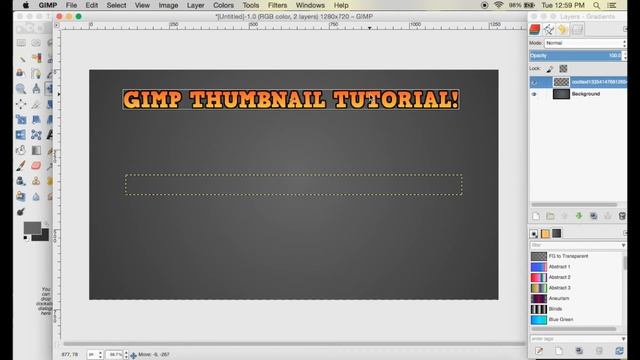
Task: Select the Blend gradient tool
Action: coord(36,150)
